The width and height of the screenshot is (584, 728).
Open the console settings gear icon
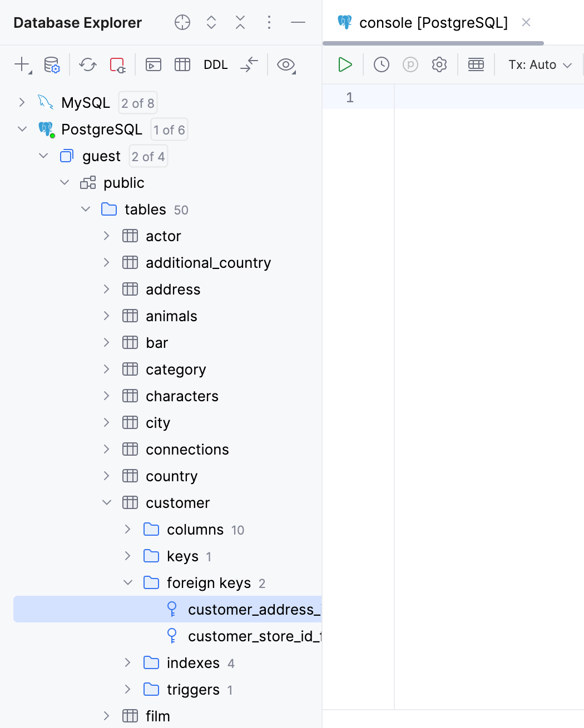[439, 64]
